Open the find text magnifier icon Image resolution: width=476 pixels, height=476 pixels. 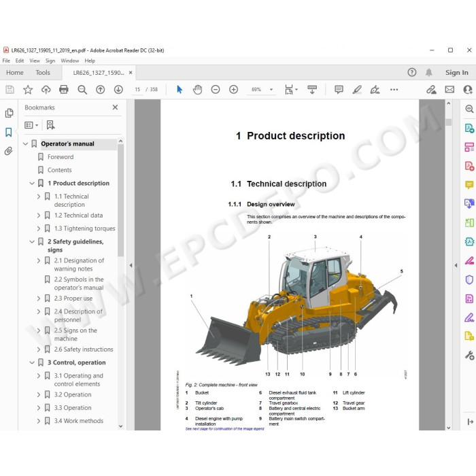coord(82,90)
